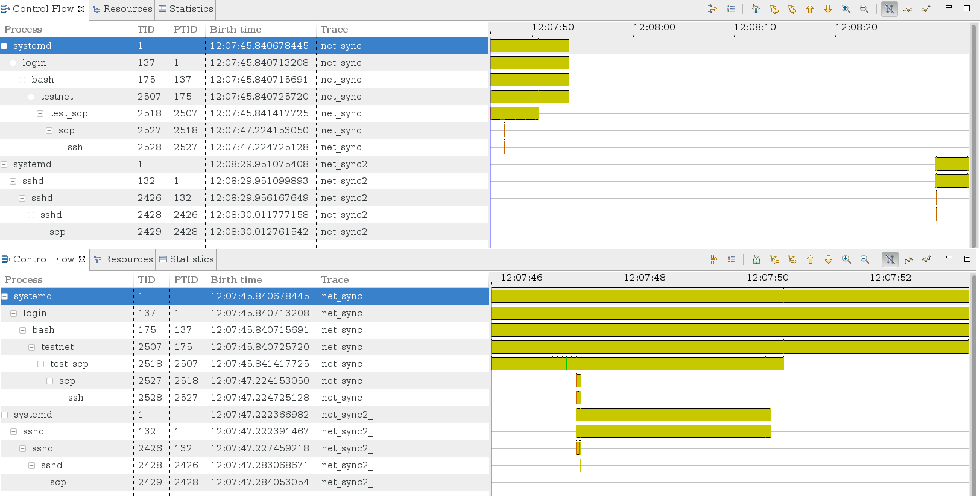Zoom out using lower view's magnifier minus

pos(865,259)
